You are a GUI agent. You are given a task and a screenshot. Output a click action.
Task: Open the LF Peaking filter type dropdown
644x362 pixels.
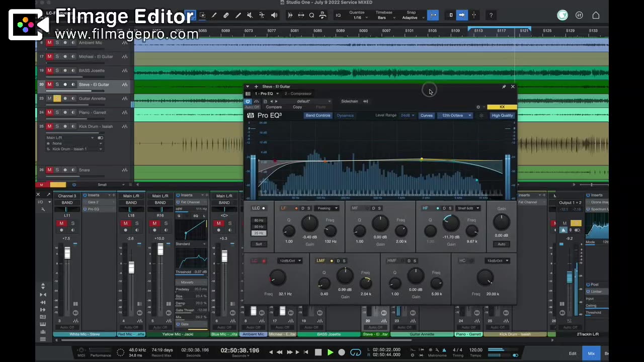[x=327, y=208]
